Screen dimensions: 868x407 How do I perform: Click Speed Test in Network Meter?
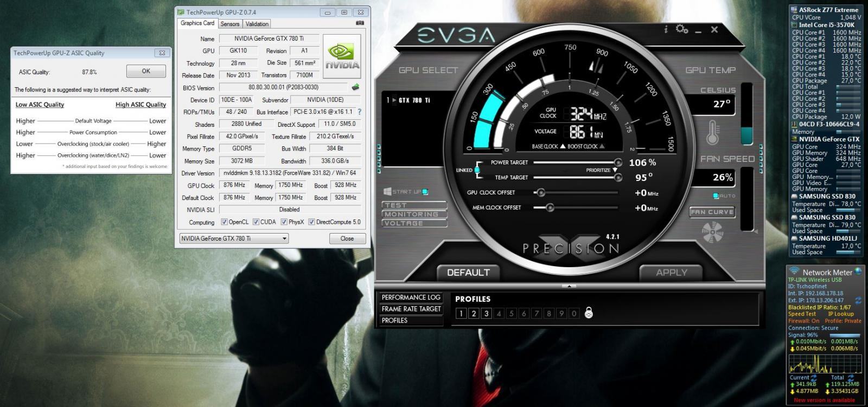click(x=802, y=314)
